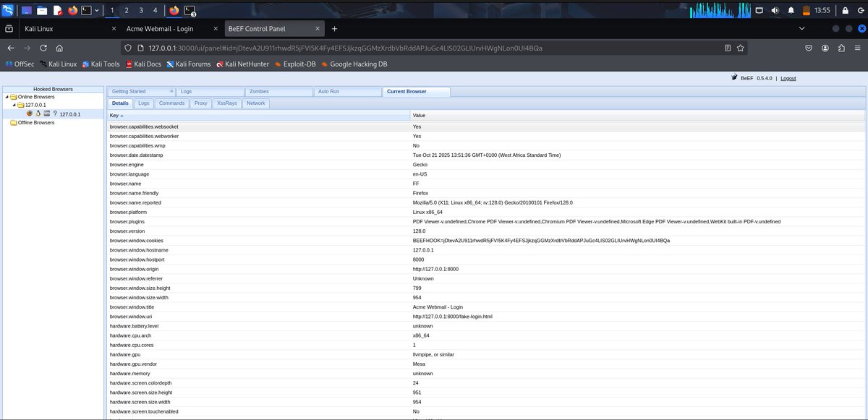Open the Kali NetHunter bookmark
Image resolution: width=868 pixels, height=420 pixels.
tap(242, 64)
